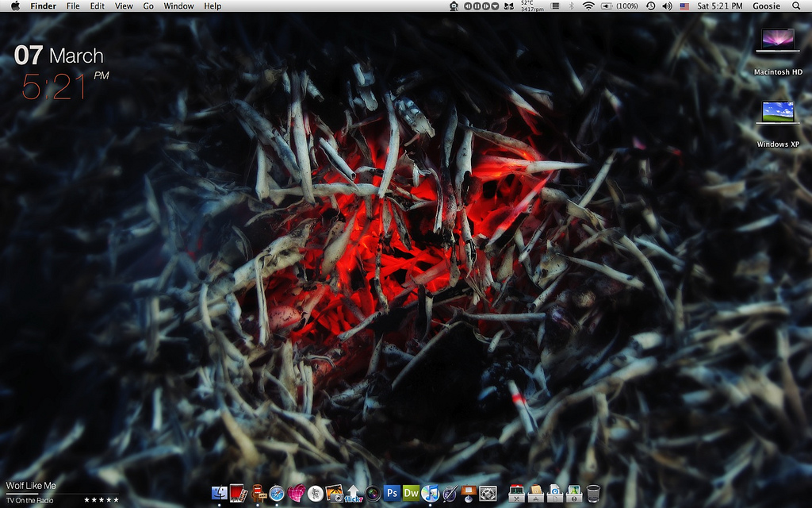The width and height of the screenshot is (812, 508).
Task: Launch Keynote from the dock
Action: [469, 493]
